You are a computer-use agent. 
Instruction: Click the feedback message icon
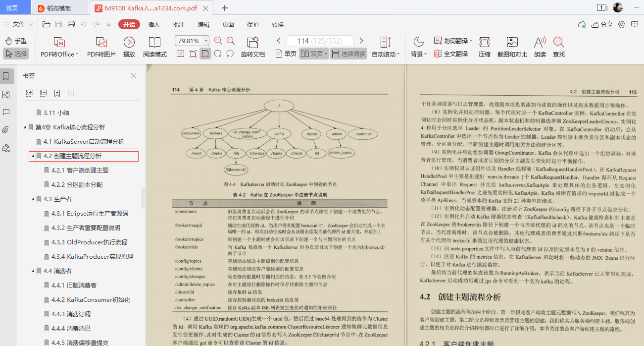pyautogui.click(x=635, y=24)
